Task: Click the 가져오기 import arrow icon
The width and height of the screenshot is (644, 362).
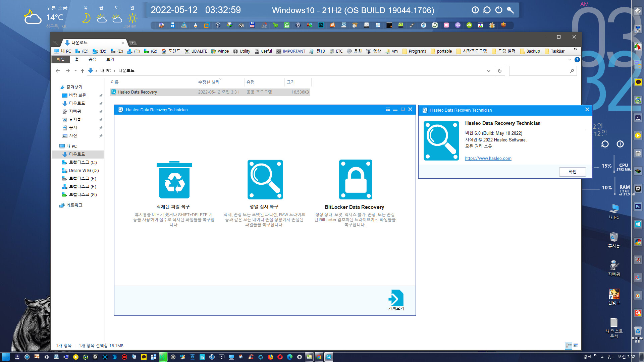Action: point(396,298)
